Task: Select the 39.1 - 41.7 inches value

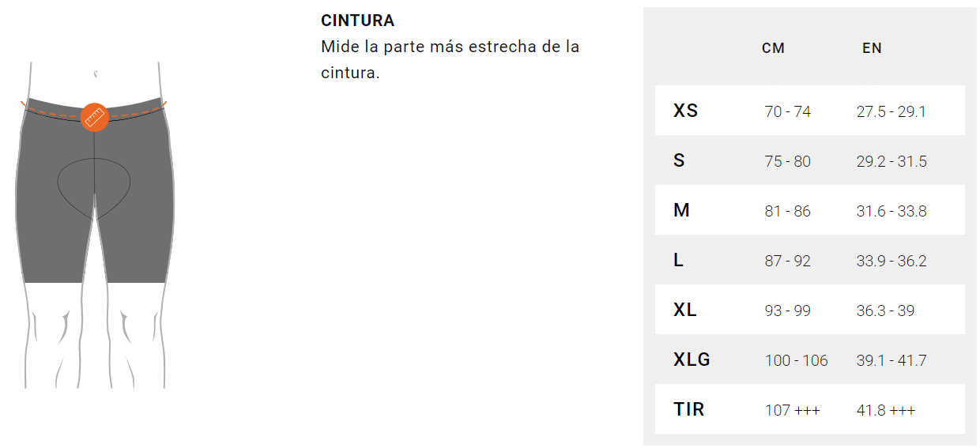Action: pyautogui.click(x=891, y=360)
